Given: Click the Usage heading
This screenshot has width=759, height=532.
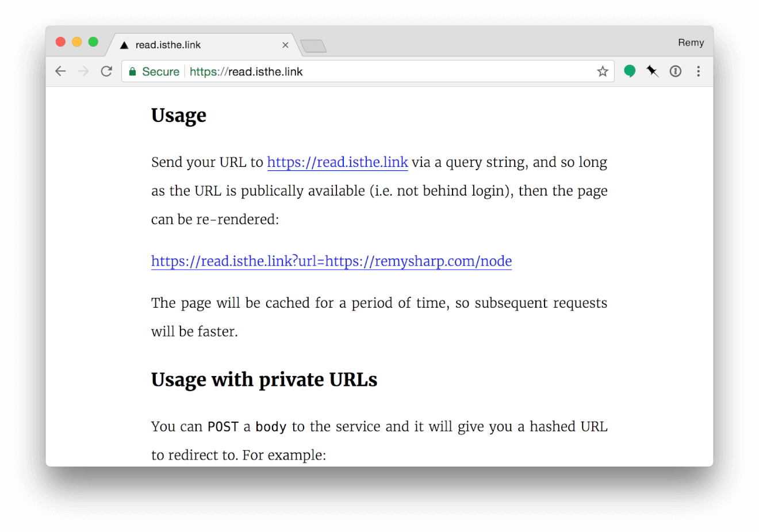Looking at the screenshot, I should (x=178, y=116).
